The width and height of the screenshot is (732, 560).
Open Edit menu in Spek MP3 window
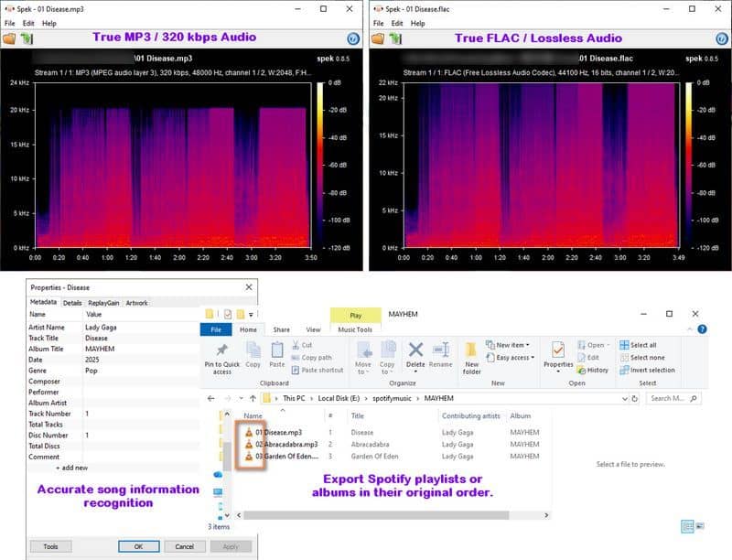coord(28,24)
